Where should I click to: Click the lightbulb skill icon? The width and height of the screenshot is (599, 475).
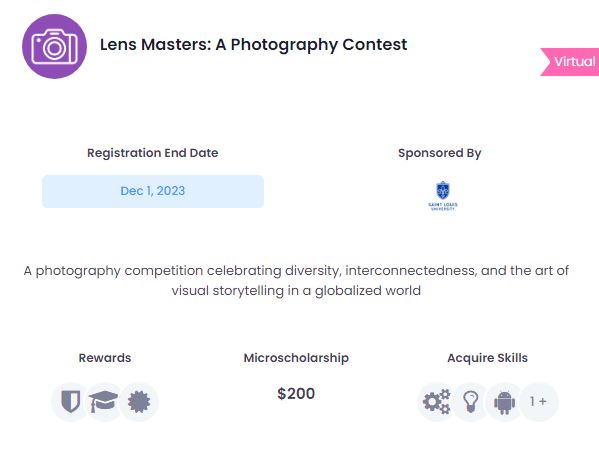471,402
